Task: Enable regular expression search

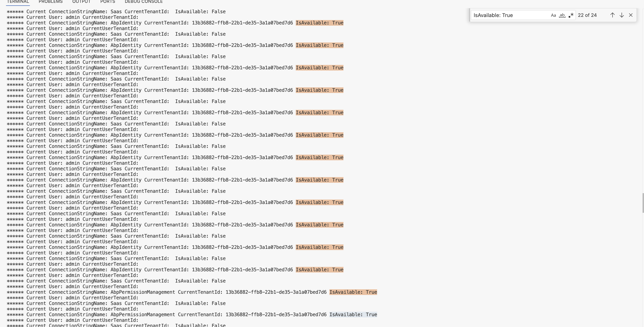Action: tap(571, 15)
